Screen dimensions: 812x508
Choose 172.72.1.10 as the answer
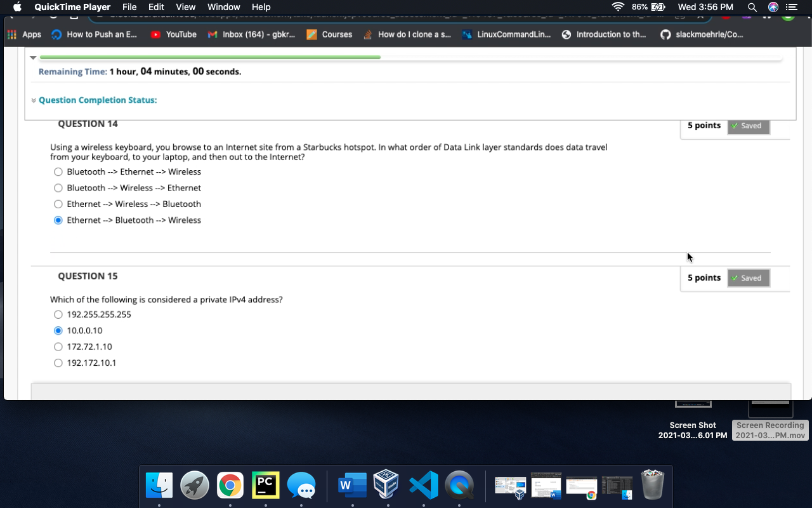click(58, 347)
